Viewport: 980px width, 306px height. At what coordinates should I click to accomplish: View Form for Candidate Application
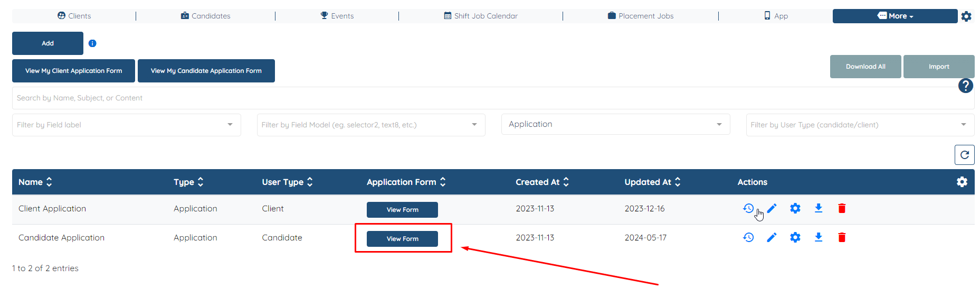(402, 239)
